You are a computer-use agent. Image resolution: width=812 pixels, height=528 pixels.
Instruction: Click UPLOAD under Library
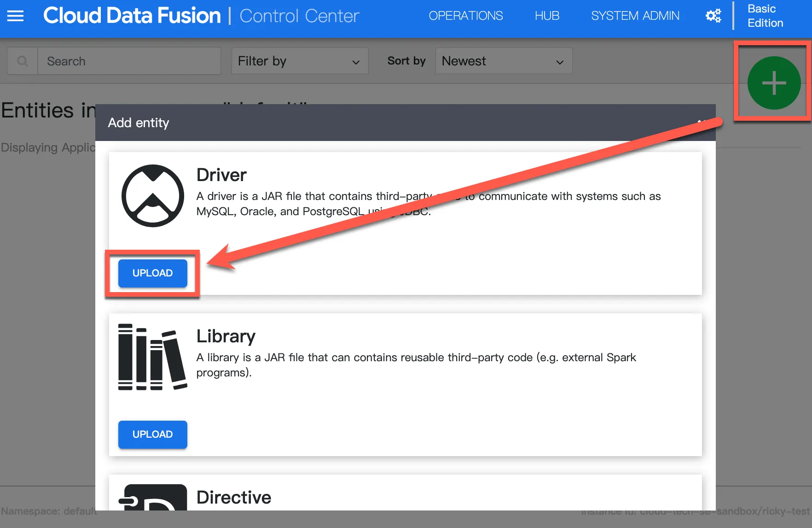click(x=152, y=434)
